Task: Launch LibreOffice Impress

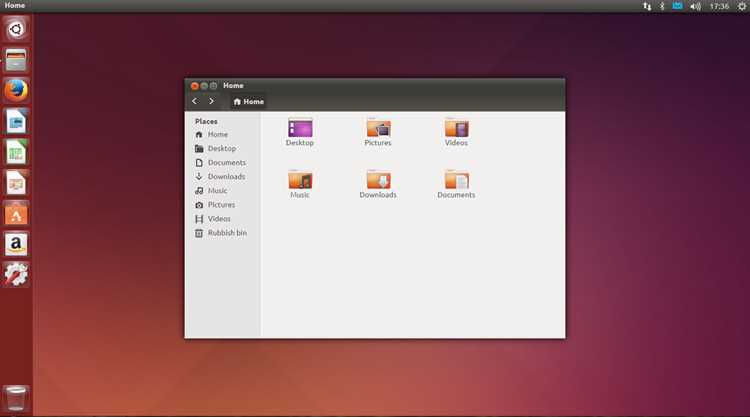Action: pyautogui.click(x=16, y=183)
